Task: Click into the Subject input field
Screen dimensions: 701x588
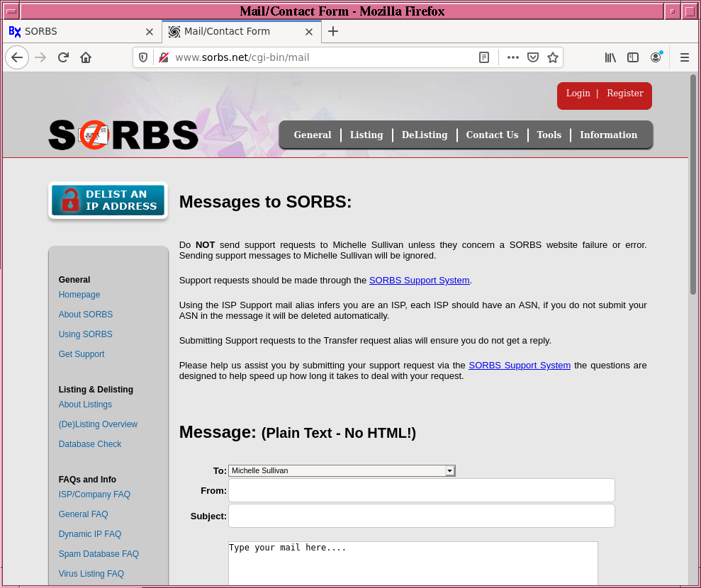Action: pyautogui.click(x=421, y=516)
